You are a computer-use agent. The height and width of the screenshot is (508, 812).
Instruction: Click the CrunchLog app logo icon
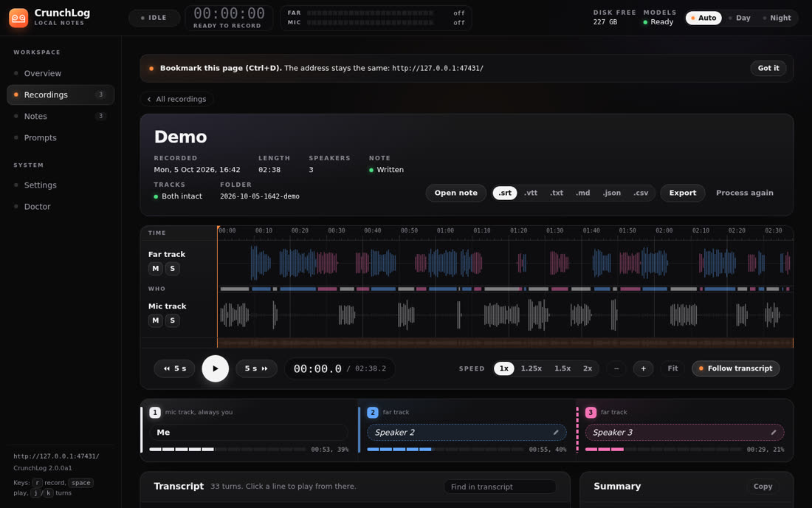[18, 18]
